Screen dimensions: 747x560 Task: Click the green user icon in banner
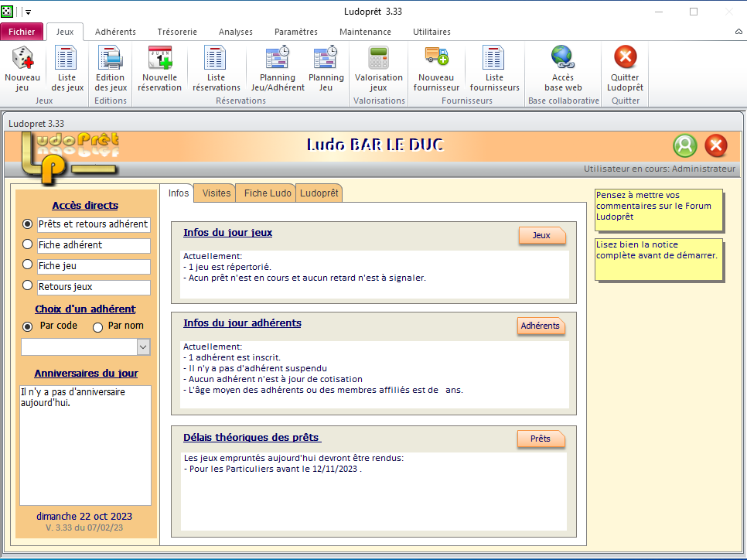(684, 145)
